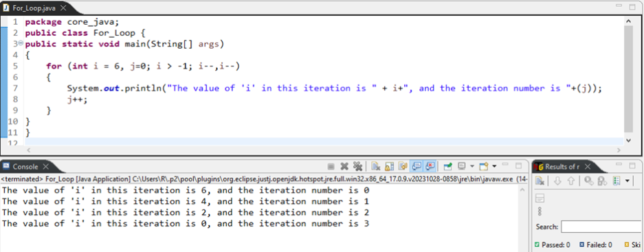The width and height of the screenshot is (644, 252).
Task: Open the TestNG results view menu dropdown
Action: coord(627,181)
